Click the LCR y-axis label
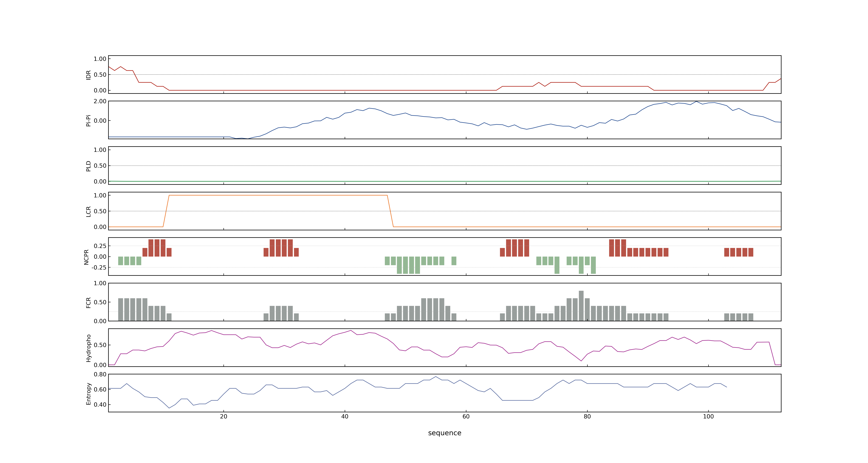 click(88, 211)
